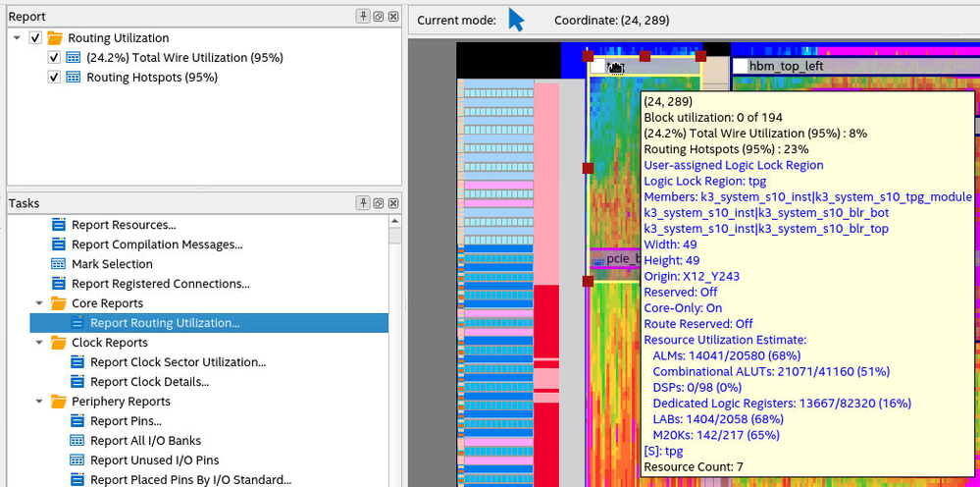Click the Report Resources document icon
980x487 pixels.
59,225
